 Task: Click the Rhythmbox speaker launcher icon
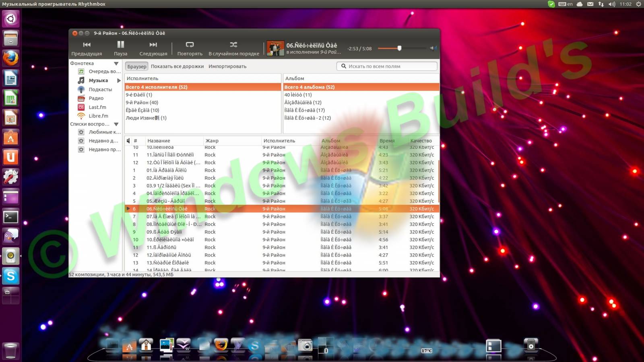[11, 256]
